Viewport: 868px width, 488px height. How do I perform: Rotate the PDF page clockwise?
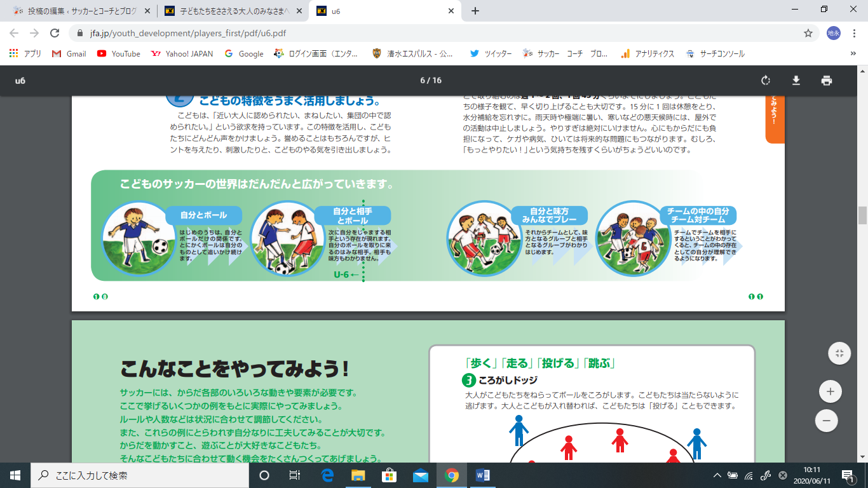(766, 81)
